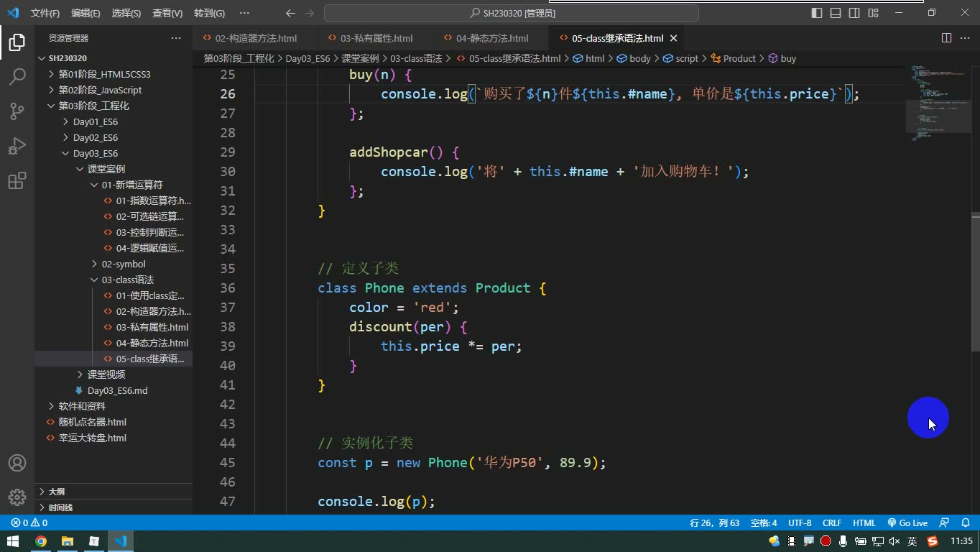Image resolution: width=980 pixels, height=552 pixels.
Task: Open the Explorer view in activity bar
Action: tap(17, 42)
